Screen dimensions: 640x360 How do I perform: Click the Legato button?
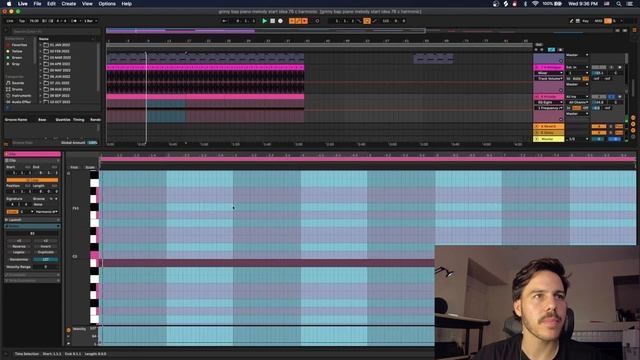point(19,252)
